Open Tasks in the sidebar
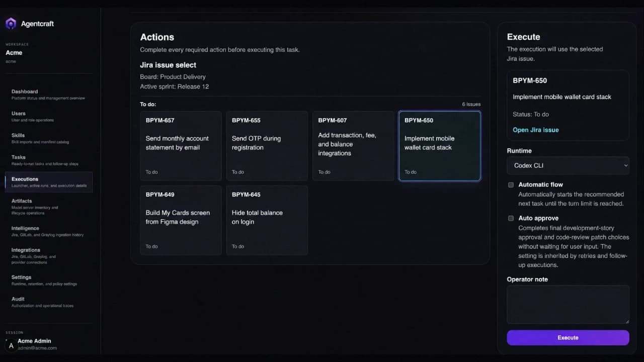This screenshot has width=644, height=362. 49,160
